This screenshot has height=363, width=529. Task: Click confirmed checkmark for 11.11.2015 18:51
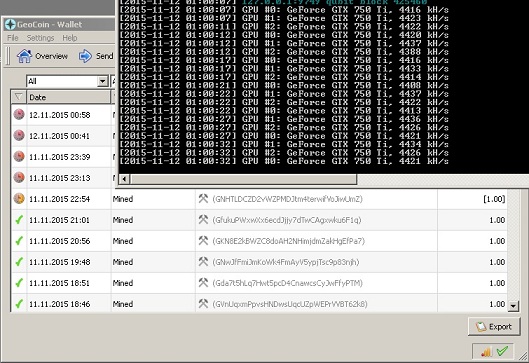click(19, 283)
